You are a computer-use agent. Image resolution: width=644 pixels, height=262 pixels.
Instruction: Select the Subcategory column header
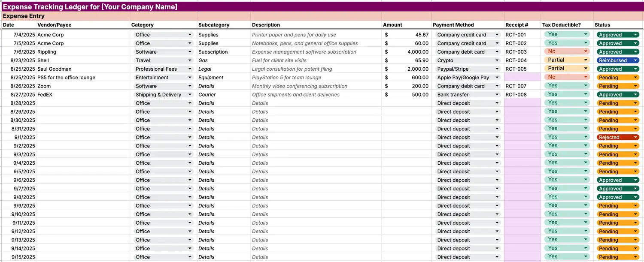coord(224,25)
